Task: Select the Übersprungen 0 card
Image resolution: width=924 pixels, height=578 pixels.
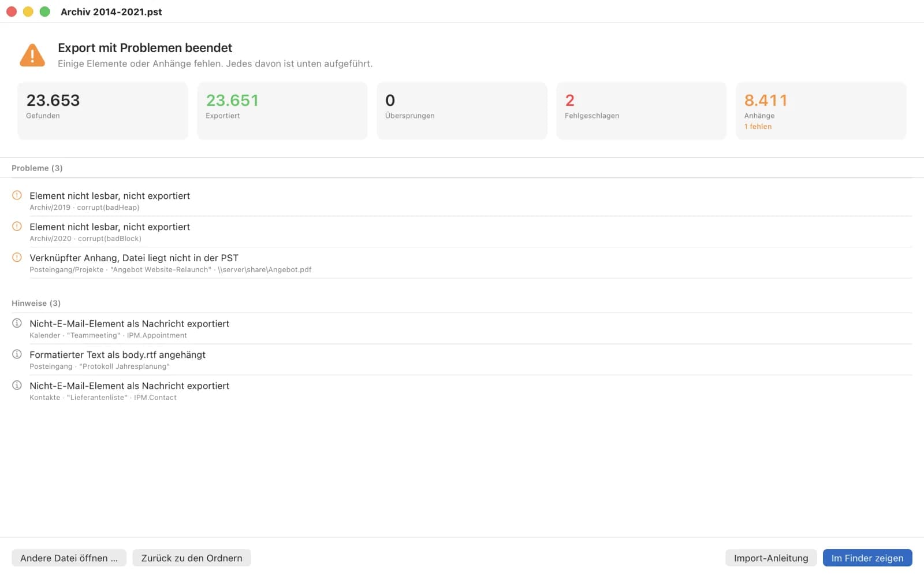Action: [x=462, y=111]
